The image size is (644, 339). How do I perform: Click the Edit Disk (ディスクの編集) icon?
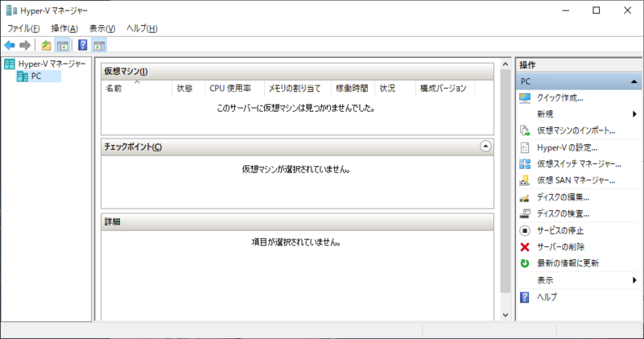click(525, 197)
